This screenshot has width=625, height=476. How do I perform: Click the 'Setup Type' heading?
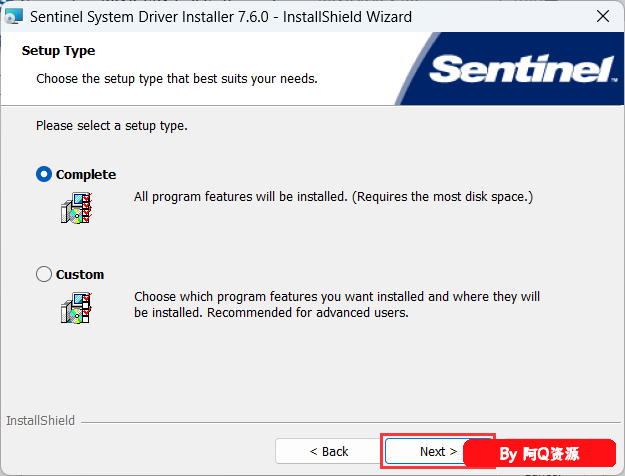58,51
